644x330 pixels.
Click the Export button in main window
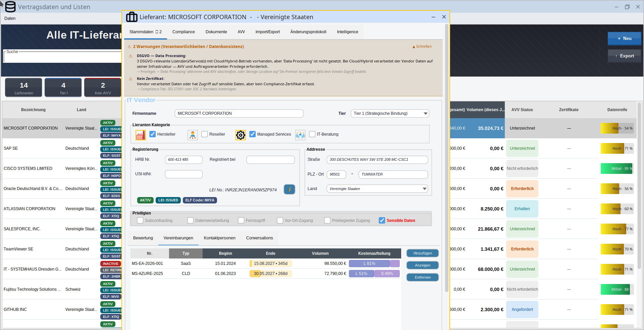625,56
